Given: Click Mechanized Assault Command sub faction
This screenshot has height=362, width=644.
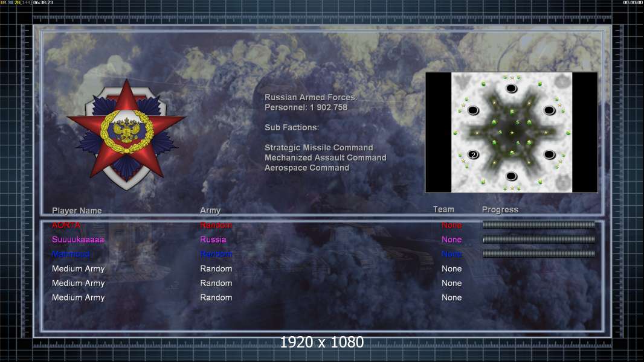Looking at the screenshot, I should pos(325,158).
